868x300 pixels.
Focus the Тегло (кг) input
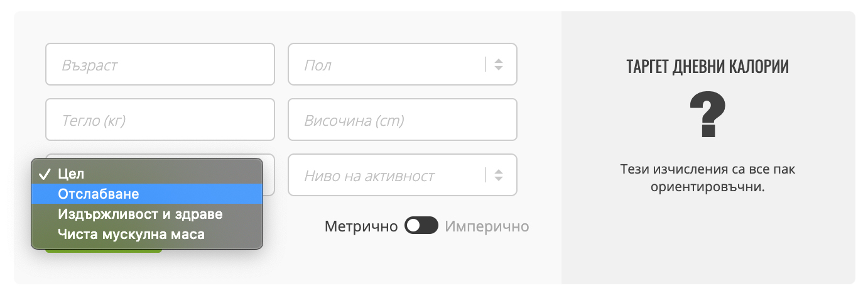click(x=160, y=119)
